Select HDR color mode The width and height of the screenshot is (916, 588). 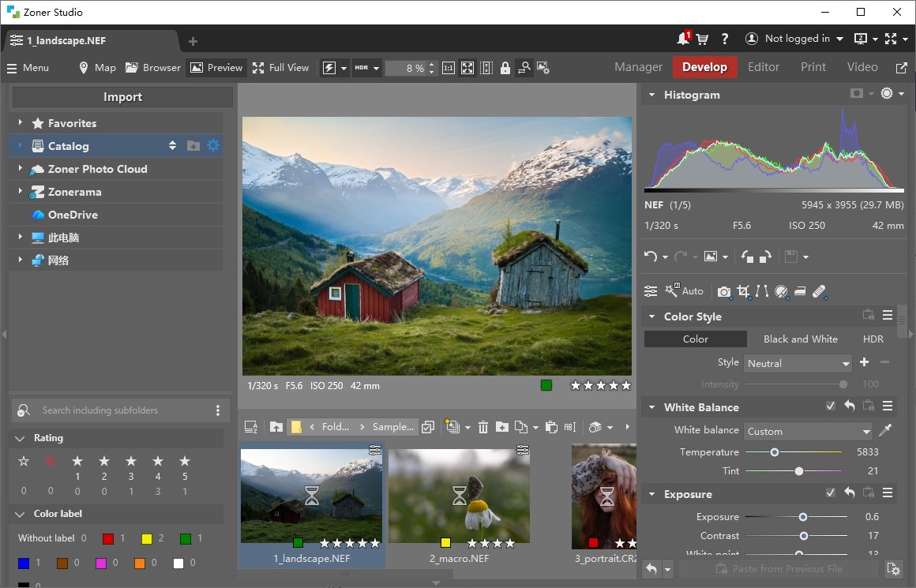(873, 339)
